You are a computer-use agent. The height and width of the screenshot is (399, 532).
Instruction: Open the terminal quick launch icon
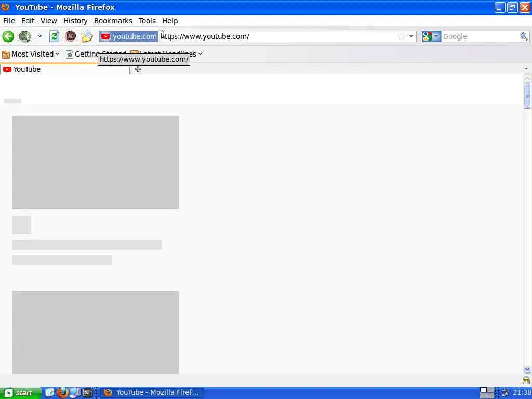88,393
